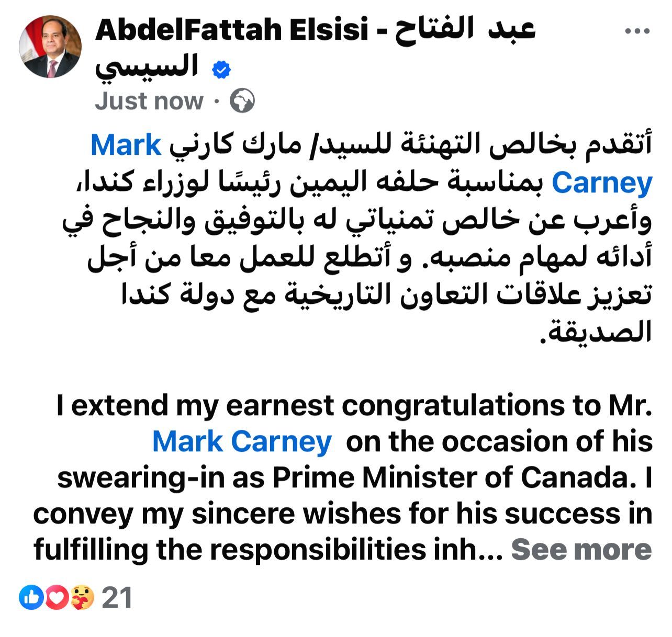Click the blue verified badge icon
The width and height of the screenshot is (672, 637).
pyautogui.click(x=222, y=69)
